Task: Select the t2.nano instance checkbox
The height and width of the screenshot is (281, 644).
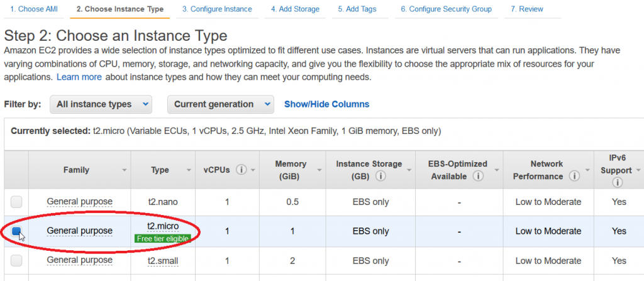Action: coord(16,202)
